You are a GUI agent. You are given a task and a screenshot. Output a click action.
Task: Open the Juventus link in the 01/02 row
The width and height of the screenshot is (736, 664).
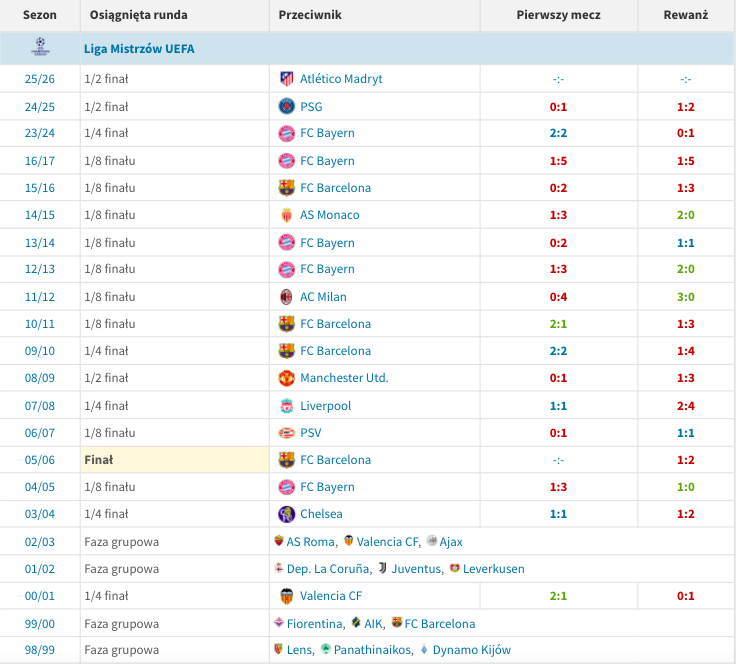pos(416,569)
